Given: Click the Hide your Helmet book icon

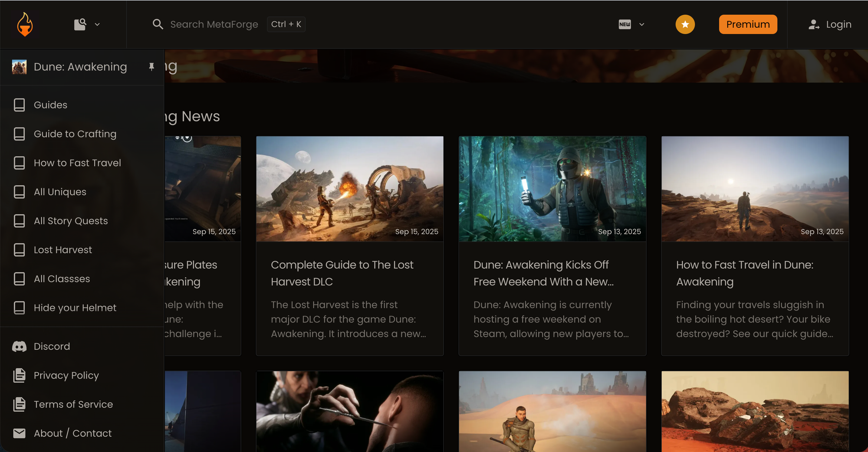Looking at the screenshot, I should point(19,308).
